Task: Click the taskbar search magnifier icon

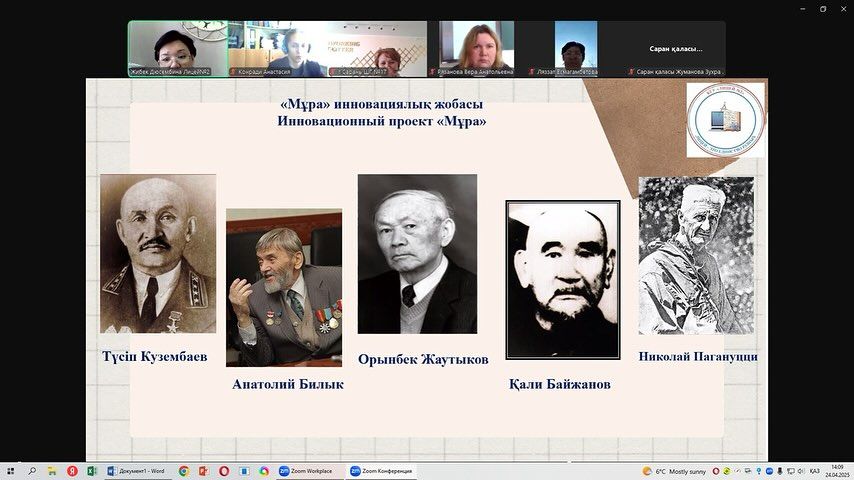Action: [32, 471]
